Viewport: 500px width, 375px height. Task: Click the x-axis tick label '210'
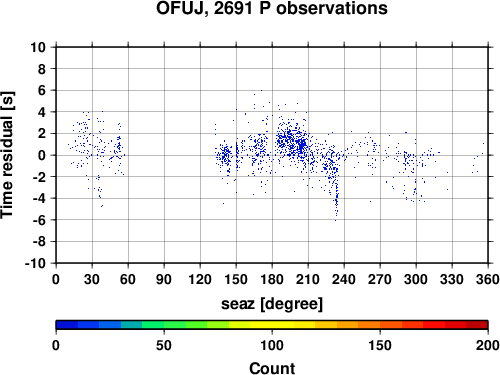[308, 279]
